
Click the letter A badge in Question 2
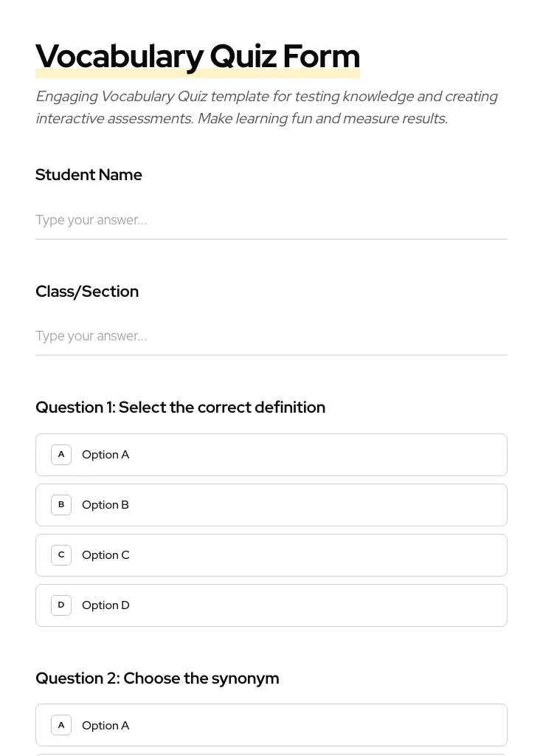(x=61, y=725)
